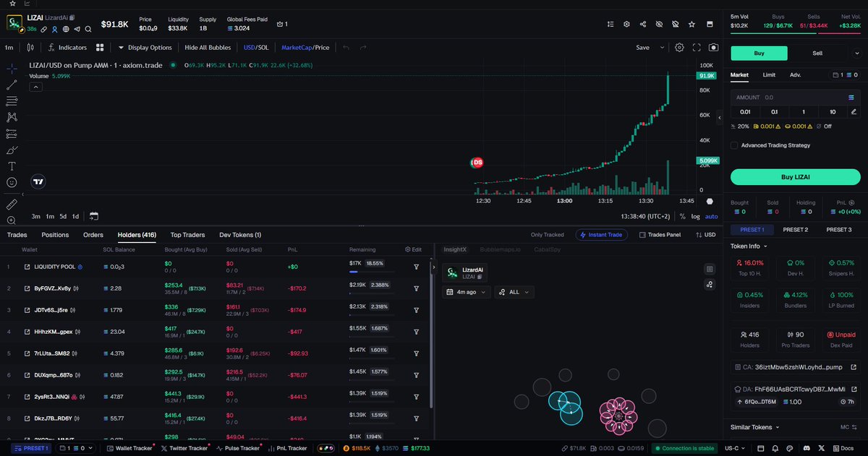The width and height of the screenshot is (868, 456).
Task: Take a chart snapshot with camera icon
Action: click(x=714, y=48)
